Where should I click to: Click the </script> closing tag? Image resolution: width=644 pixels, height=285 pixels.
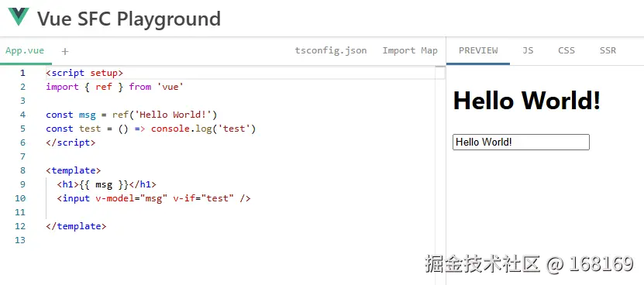click(x=71, y=143)
